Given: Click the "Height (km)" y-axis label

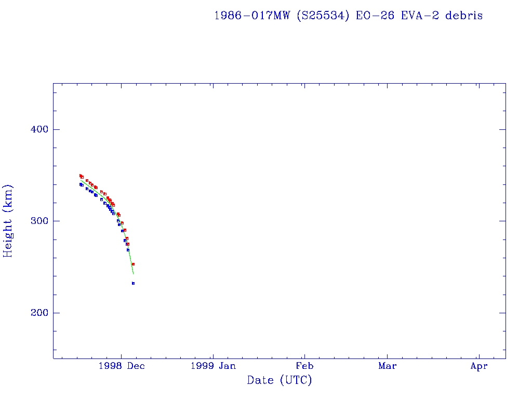Looking at the screenshot, I should pyautogui.click(x=8, y=221).
